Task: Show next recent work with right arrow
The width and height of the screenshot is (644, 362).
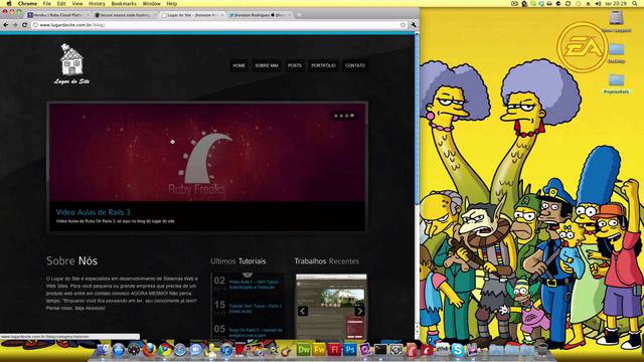Action: 360,311
